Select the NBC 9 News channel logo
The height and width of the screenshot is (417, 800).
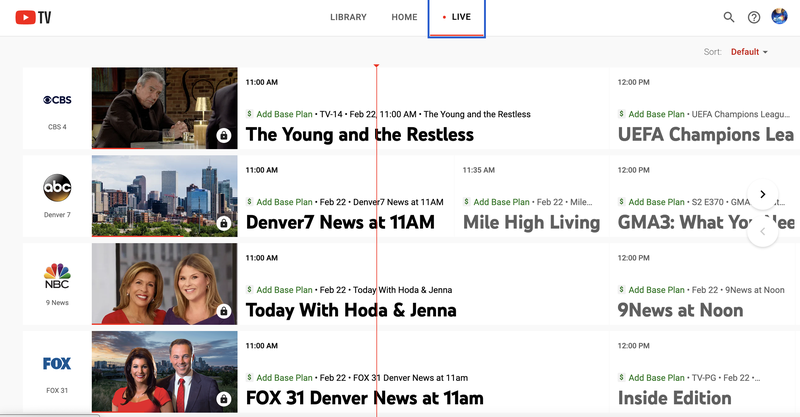point(57,276)
